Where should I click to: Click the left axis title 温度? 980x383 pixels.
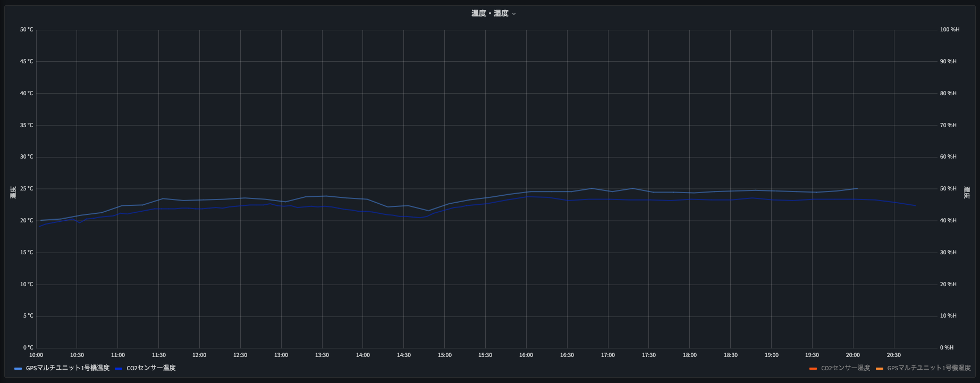point(13,193)
